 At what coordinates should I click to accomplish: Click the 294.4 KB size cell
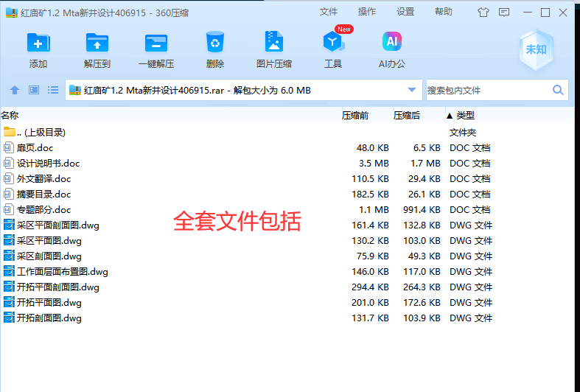(x=370, y=287)
